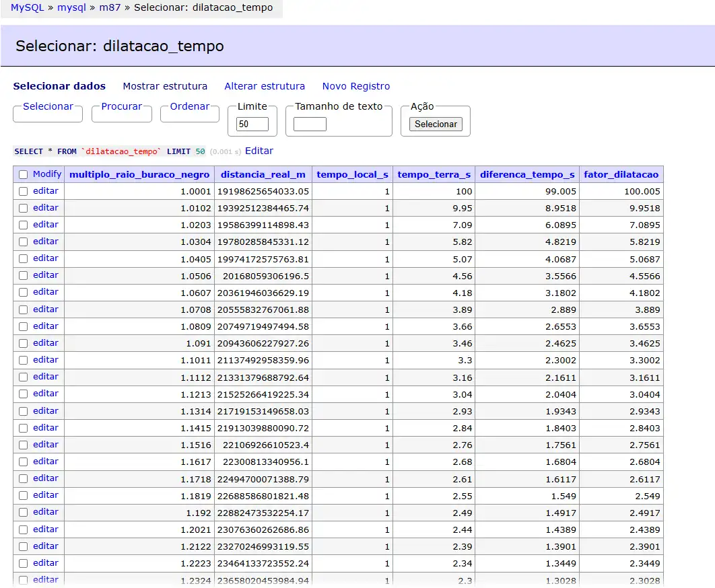The width and height of the screenshot is (715, 588).
Task: Click the tempo_terra value 2.39
Action: click(x=463, y=547)
